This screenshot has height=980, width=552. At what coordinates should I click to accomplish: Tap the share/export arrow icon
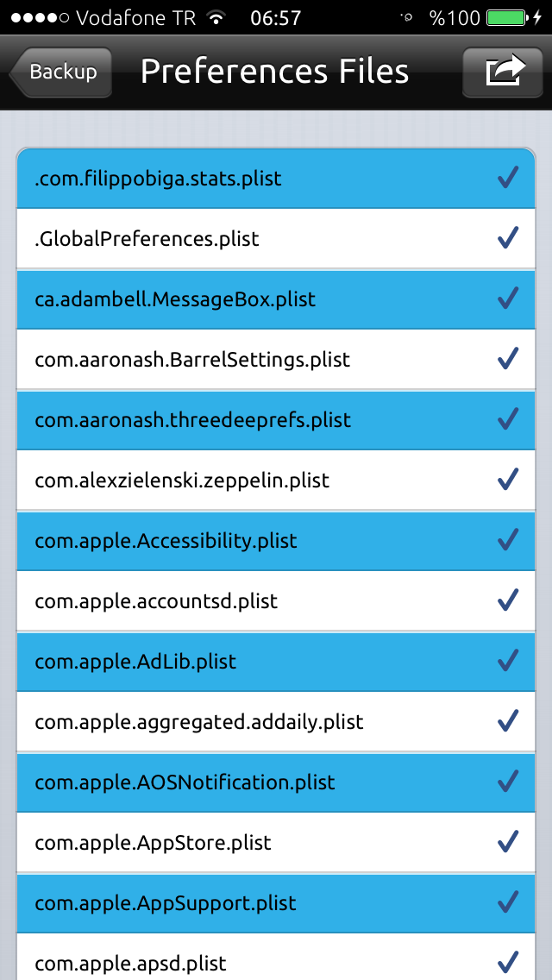[x=503, y=72]
